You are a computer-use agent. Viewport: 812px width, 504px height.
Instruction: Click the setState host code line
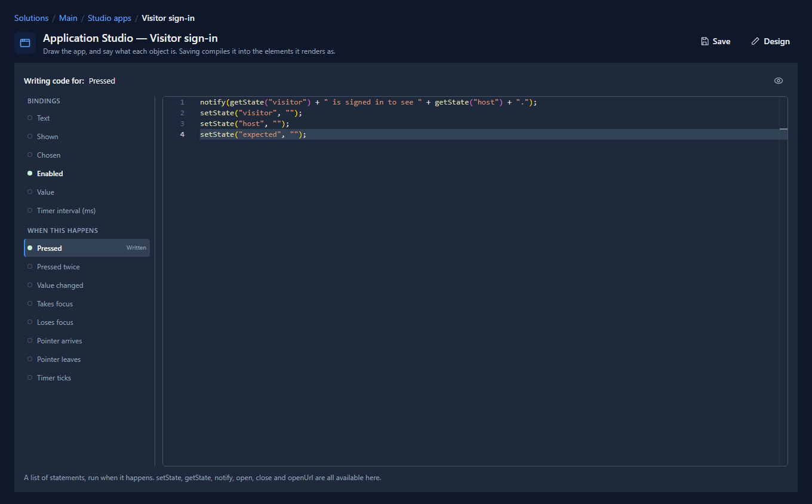pos(245,124)
